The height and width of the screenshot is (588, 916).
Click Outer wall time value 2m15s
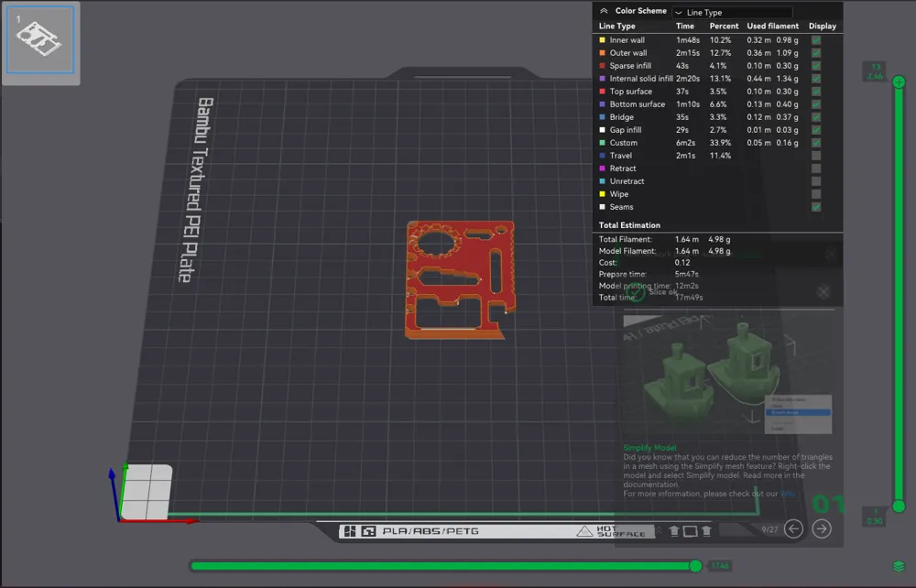pyautogui.click(x=688, y=53)
